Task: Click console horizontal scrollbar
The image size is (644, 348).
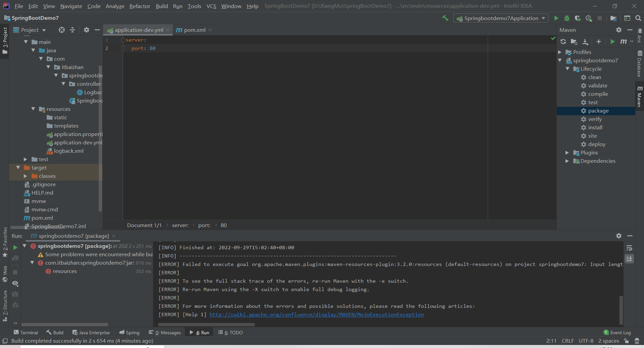Action: [206, 325]
